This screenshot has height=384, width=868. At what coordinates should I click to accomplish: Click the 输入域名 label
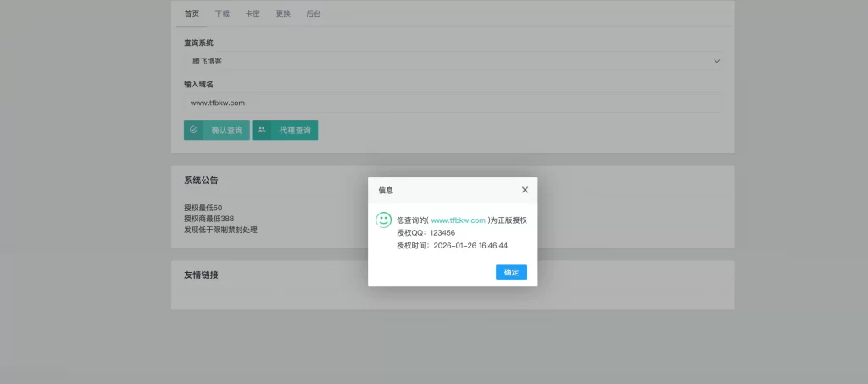point(198,84)
